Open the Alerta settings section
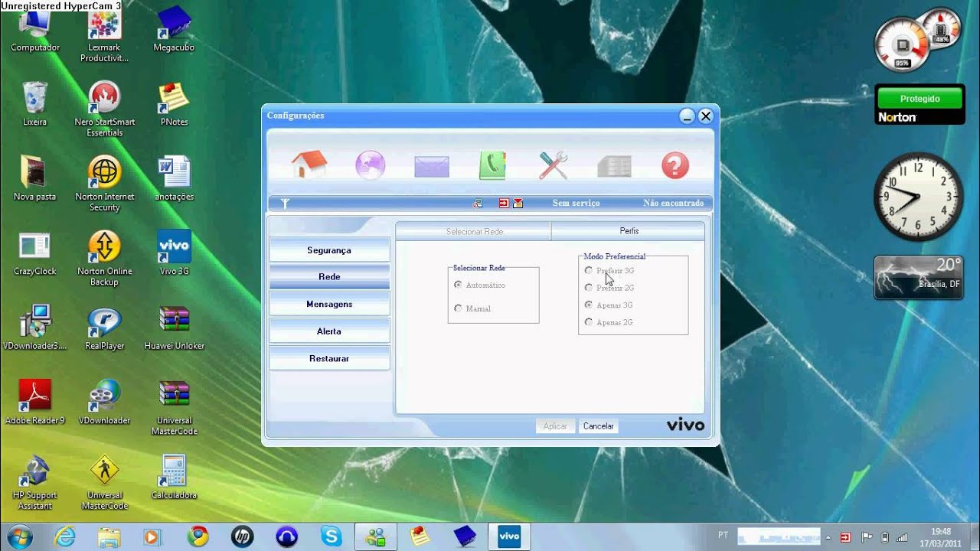The width and height of the screenshot is (980, 551). pos(329,331)
